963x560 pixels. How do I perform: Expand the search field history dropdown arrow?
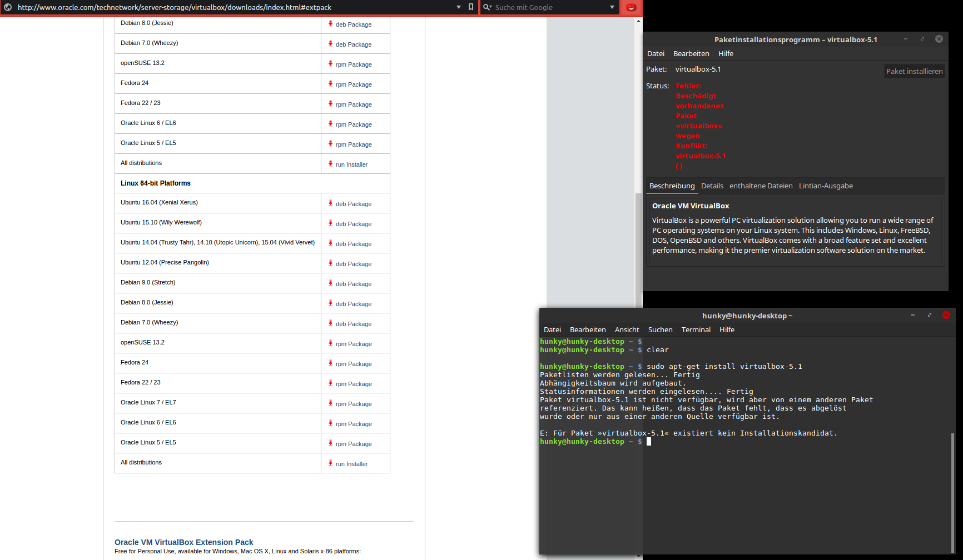[612, 7]
